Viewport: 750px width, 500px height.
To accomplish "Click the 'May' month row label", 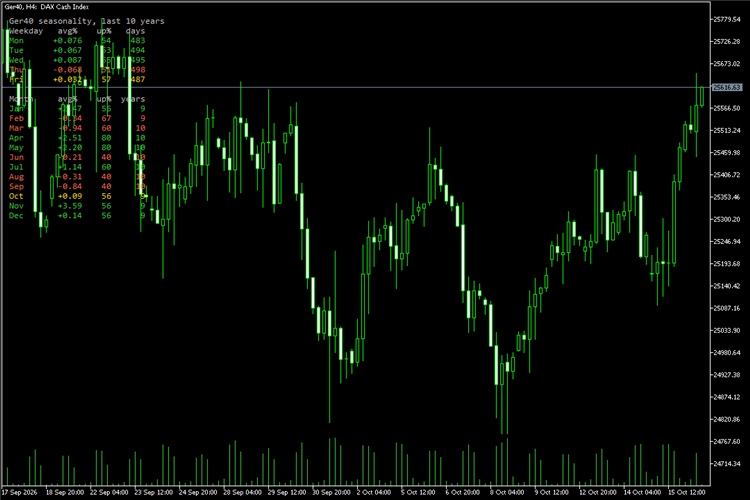I will (x=16, y=148).
